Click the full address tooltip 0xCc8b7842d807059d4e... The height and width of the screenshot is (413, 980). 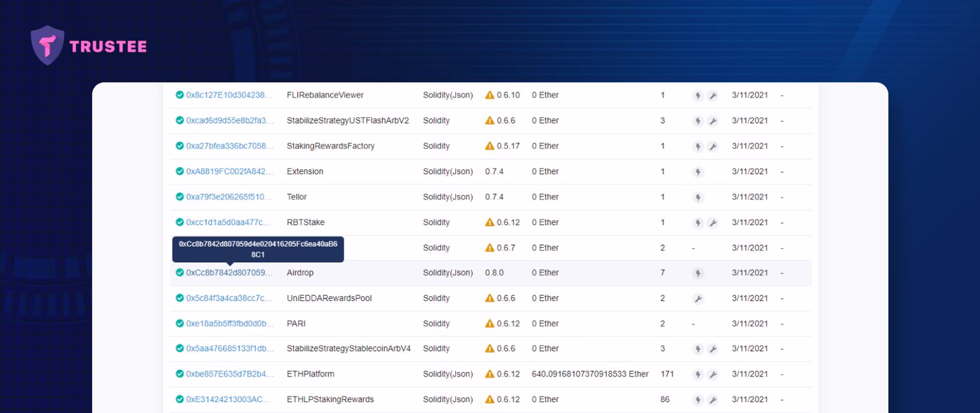point(258,249)
